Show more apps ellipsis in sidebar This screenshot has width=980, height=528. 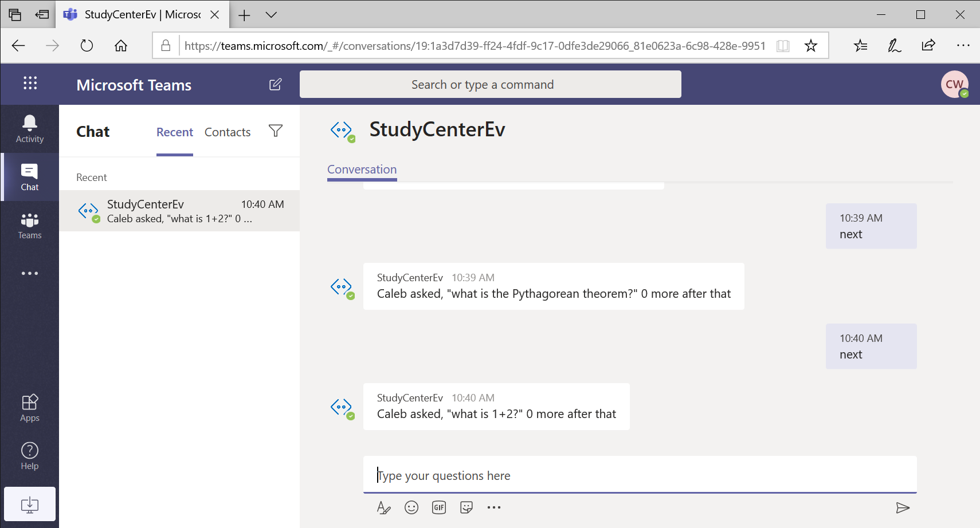30,273
